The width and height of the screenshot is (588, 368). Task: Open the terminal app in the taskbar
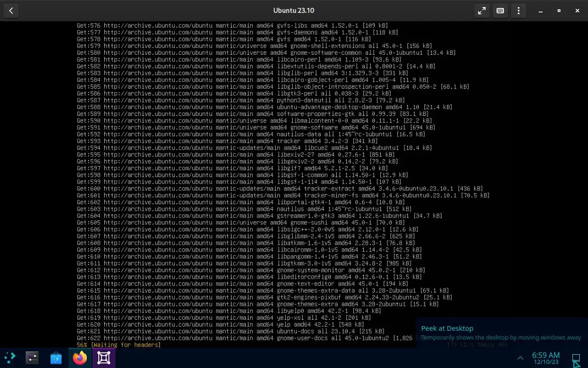[32, 358]
